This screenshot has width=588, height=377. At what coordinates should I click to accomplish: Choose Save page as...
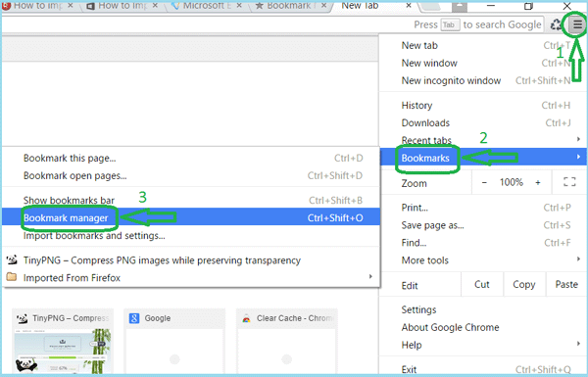pos(481,225)
